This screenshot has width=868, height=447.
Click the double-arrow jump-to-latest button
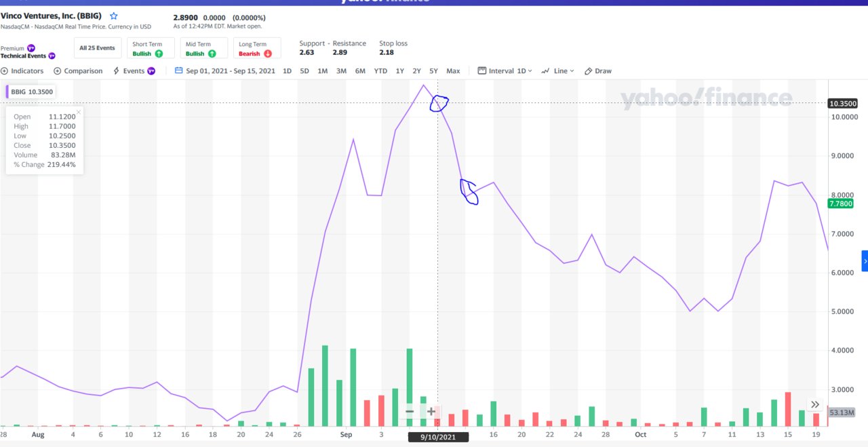tap(816, 404)
